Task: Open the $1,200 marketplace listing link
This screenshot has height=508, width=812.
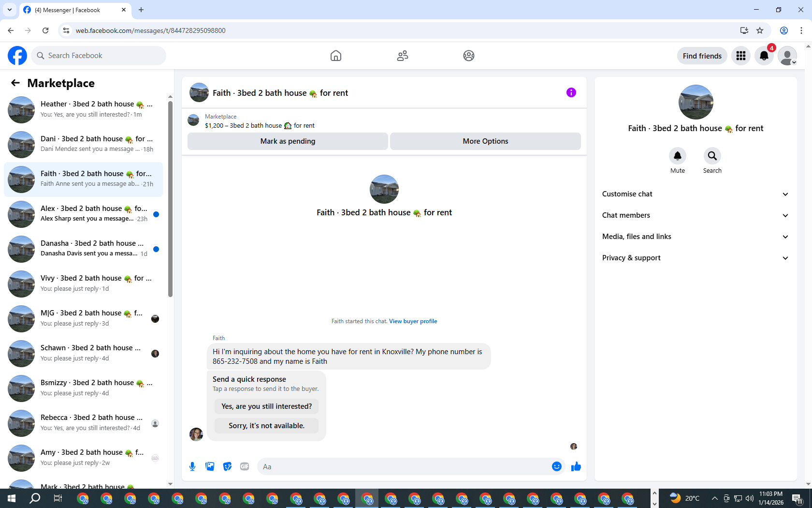Action: pyautogui.click(x=260, y=125)
